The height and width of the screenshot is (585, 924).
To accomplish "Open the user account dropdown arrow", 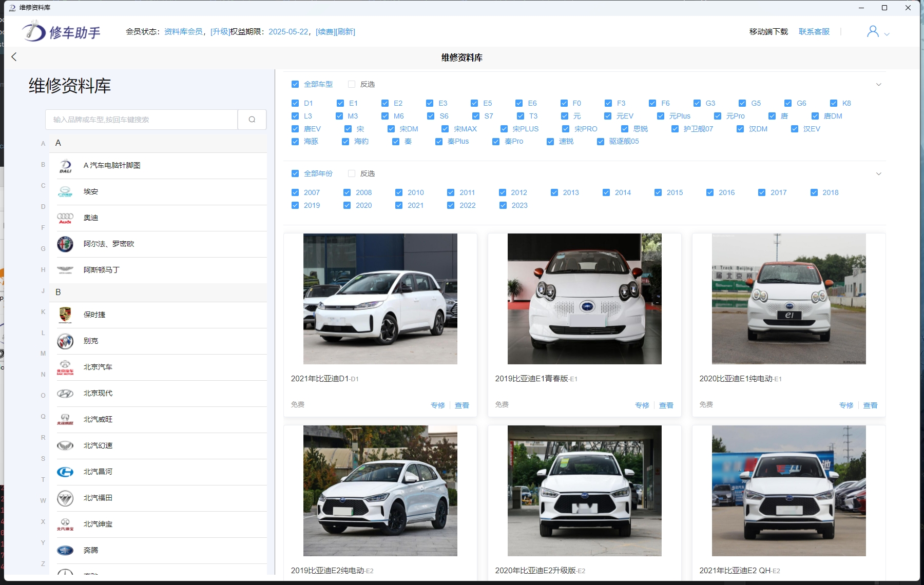I will [887, 34].
